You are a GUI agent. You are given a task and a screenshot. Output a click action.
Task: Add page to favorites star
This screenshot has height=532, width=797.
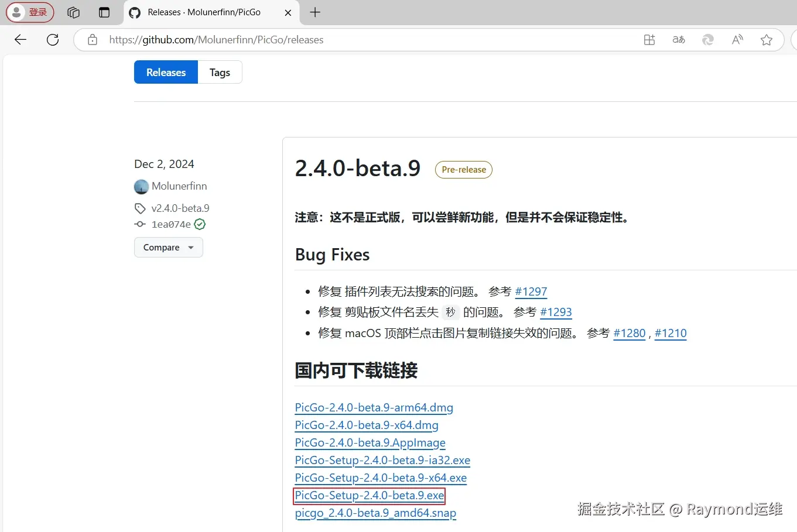(767, 40)
